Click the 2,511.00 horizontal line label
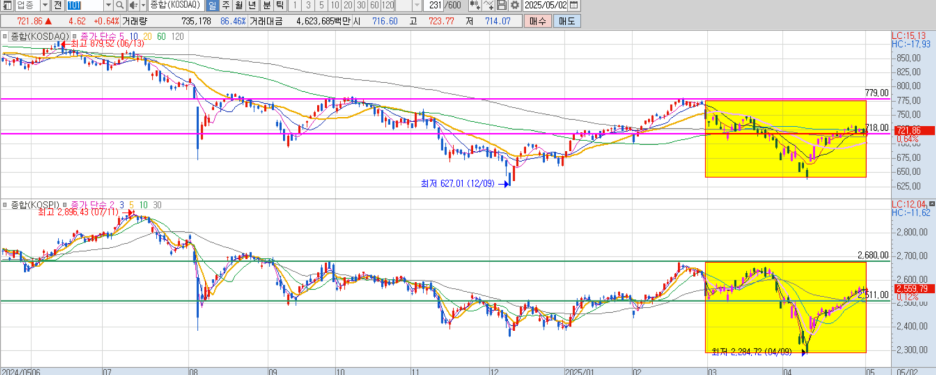The width and height of the screenshot is (936, 375). 873,294
